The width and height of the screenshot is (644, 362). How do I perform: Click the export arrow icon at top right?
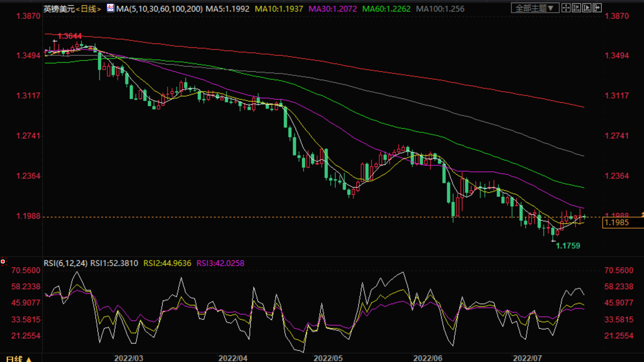597,8
